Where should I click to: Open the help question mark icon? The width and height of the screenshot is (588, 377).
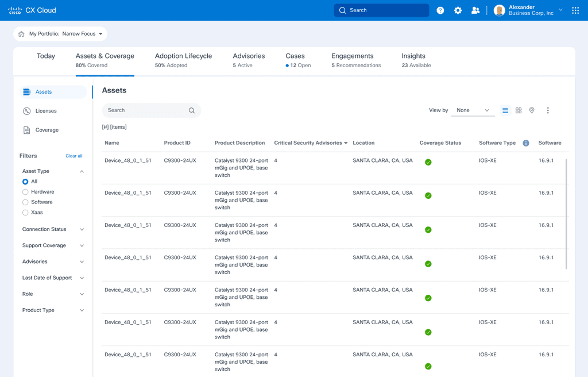tap(440, 10)
